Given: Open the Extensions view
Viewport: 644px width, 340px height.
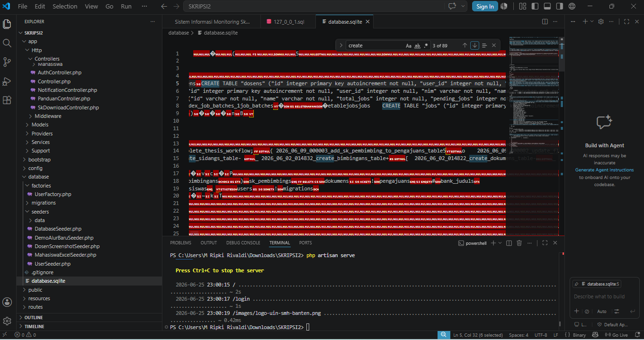Looking at the screenshot, I should pos(7,100).
